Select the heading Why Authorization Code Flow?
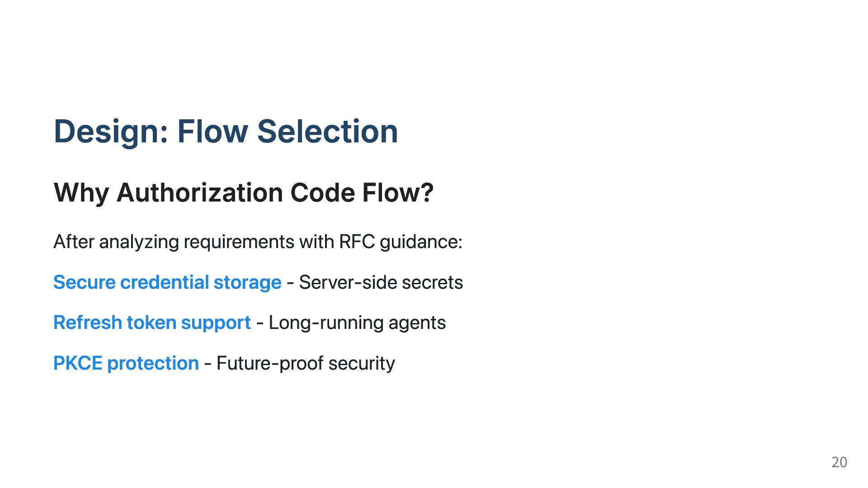The width and height of the screenshot is (868, 488). click(244, 192)
